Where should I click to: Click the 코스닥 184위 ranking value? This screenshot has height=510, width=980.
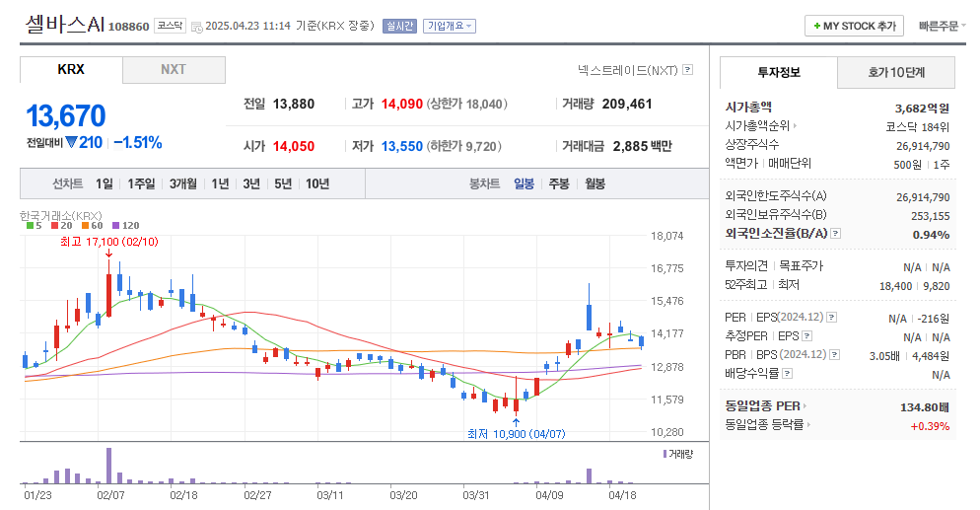918,127
